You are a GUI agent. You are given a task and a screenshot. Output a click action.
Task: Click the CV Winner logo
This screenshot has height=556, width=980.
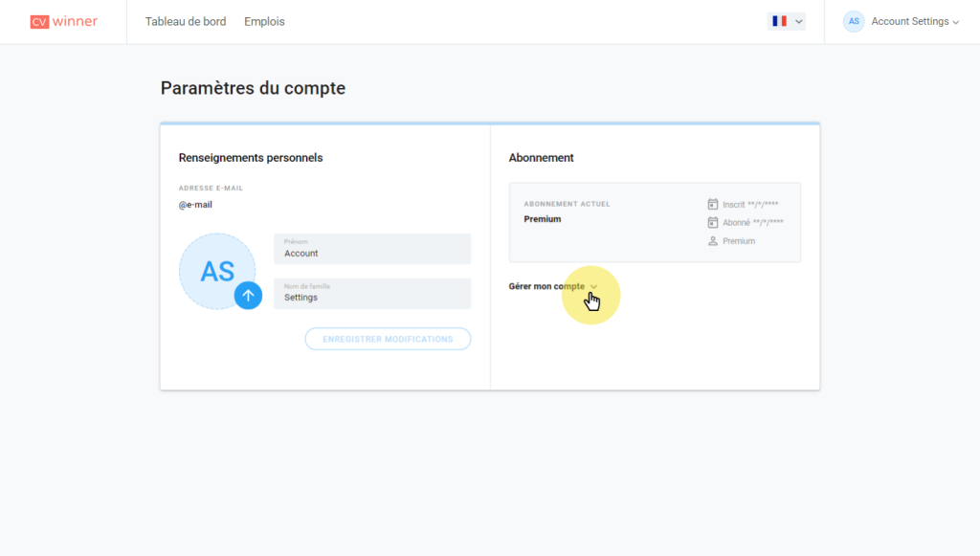[x=64, y=22]
